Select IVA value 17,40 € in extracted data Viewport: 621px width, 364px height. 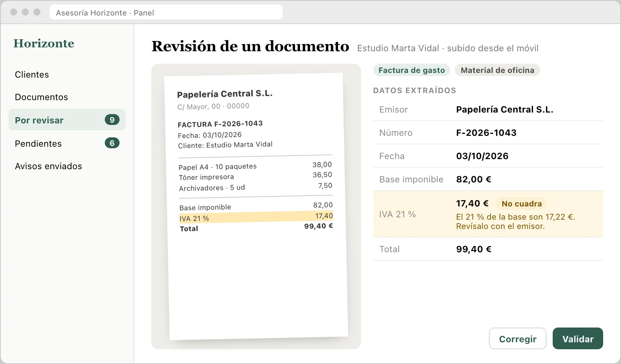point(472,203)
